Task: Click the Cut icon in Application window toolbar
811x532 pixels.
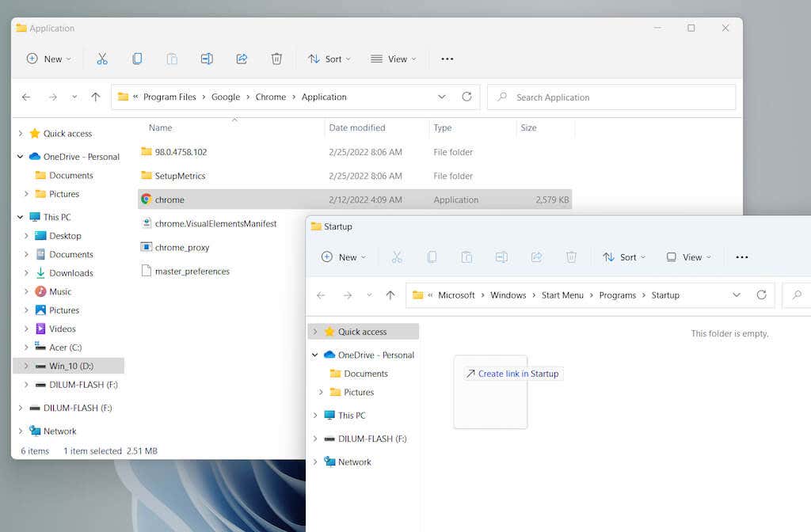Action: pyautogui.click(x=102, y=59)
